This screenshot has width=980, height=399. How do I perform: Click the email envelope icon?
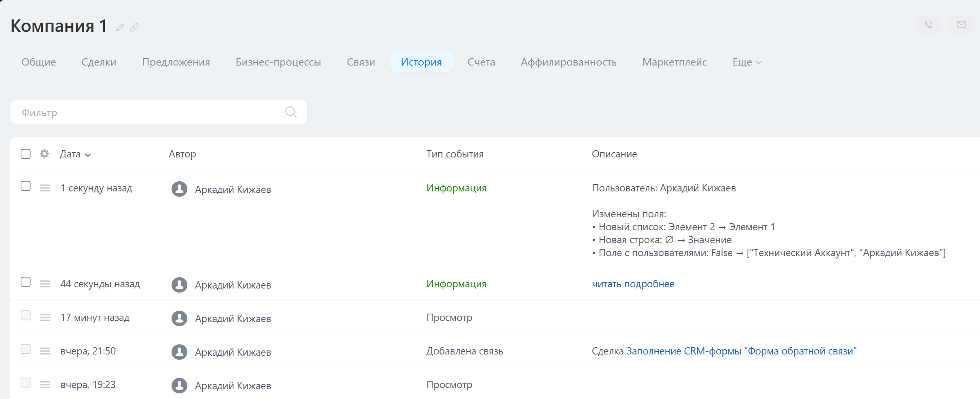pos(961,25)
